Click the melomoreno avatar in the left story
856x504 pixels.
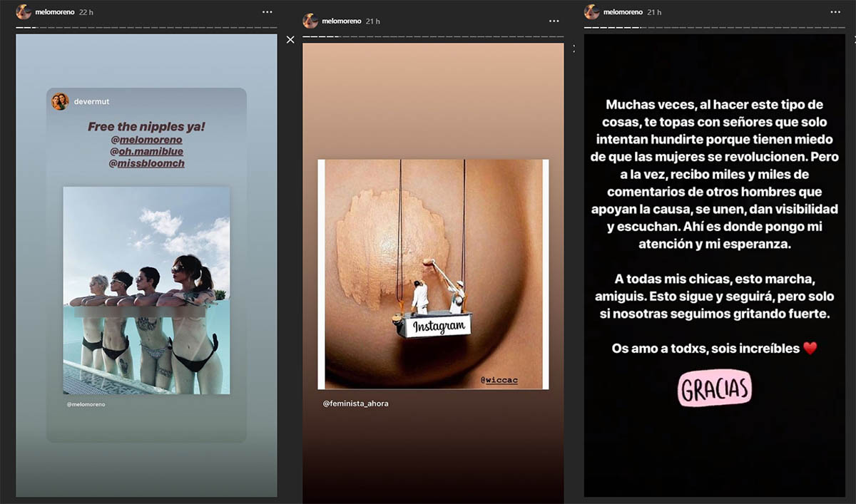coord(24,12)
